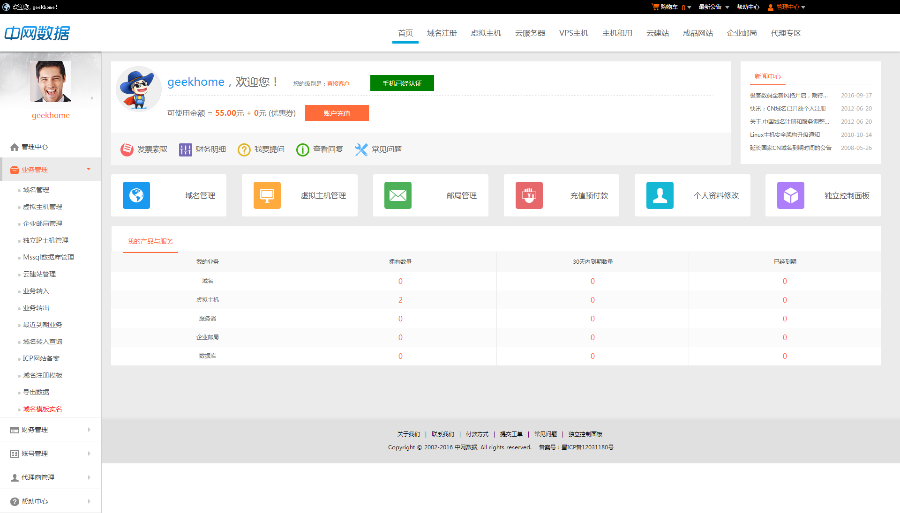The image size is (900, 513).
Task: Click the yellow question mark icon
Action: (244, 149)
